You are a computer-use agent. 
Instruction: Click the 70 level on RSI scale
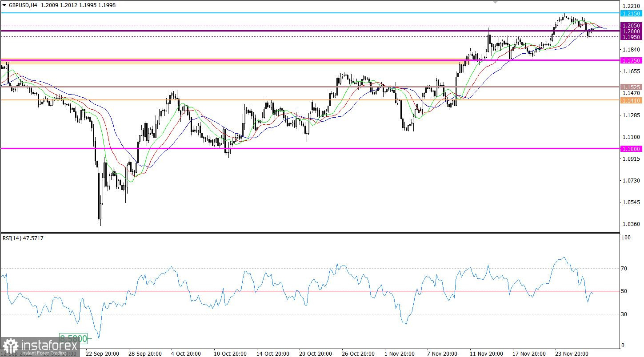pos(625,269)
